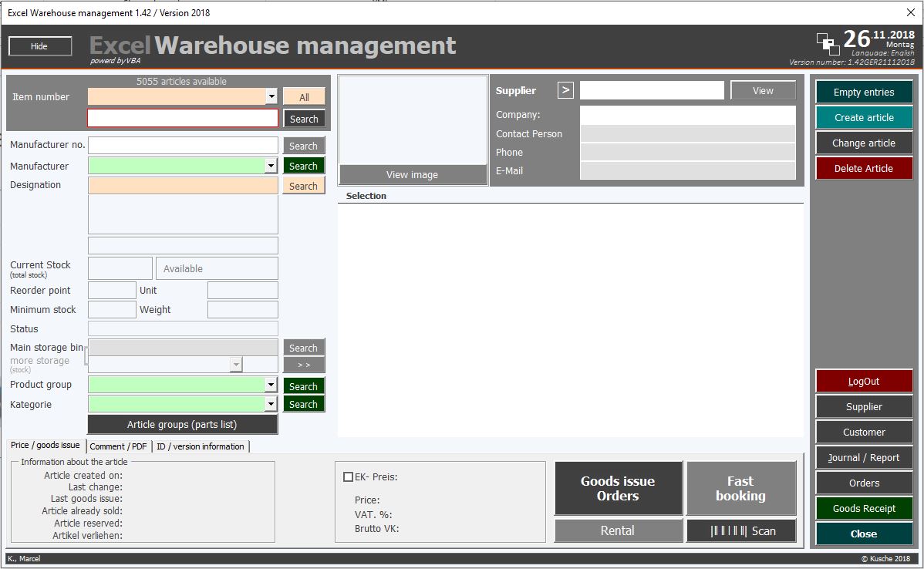
Task: Expand the Product group dropdown
Action: pos(271,384)
